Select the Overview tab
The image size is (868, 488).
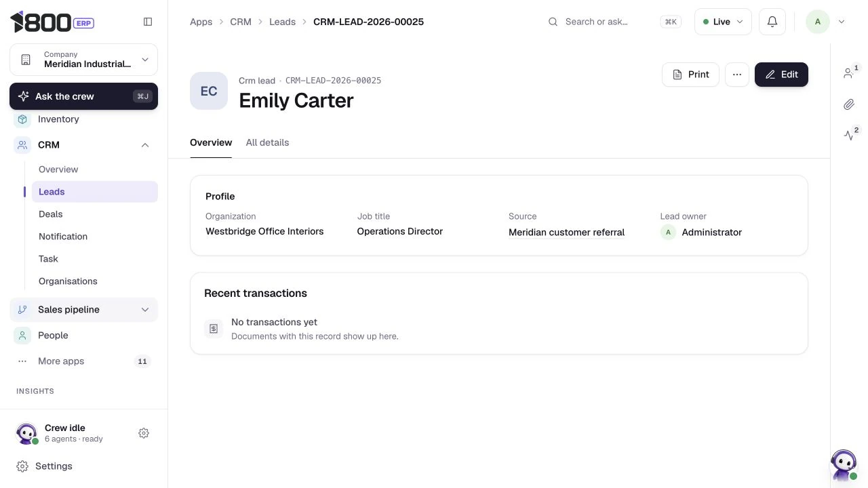coord(211,142)
